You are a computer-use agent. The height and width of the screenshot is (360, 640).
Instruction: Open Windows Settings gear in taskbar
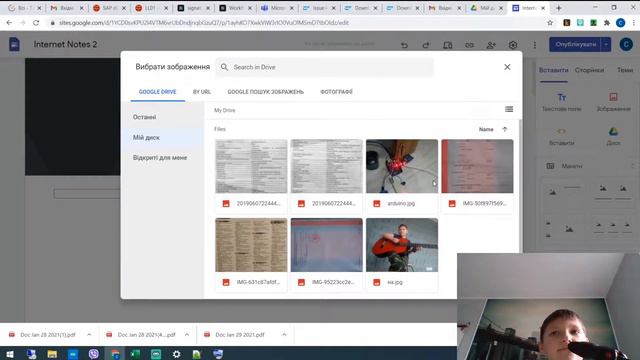click(x=176, y=354)
